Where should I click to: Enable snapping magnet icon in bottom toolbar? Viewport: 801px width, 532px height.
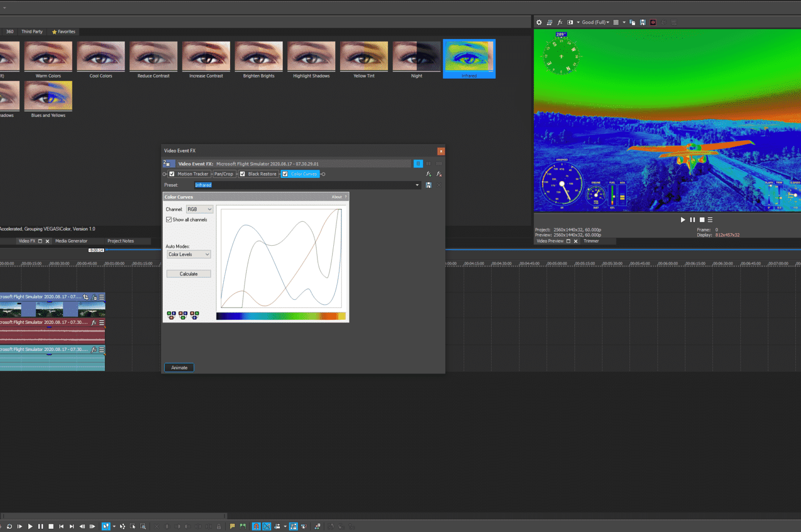256,527
